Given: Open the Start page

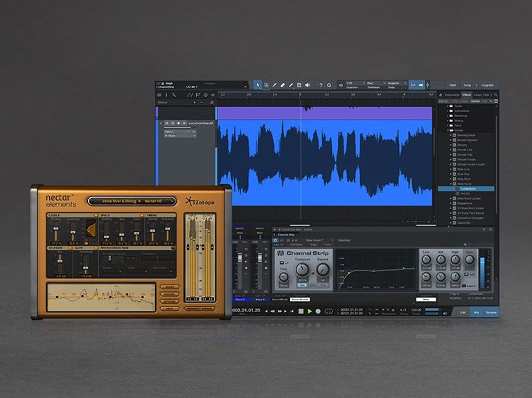Looking at the screenshot, I should pyautogui.click(x=452, y=85).
